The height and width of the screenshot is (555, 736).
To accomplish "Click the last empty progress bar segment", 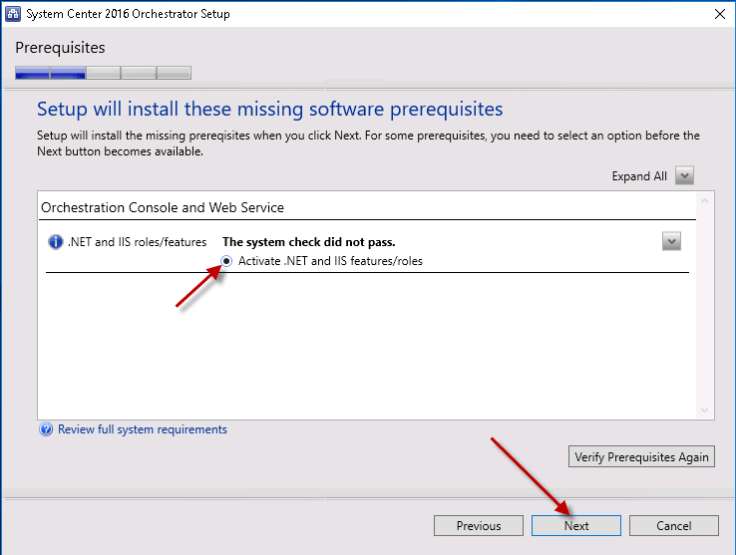I will 174,73.
